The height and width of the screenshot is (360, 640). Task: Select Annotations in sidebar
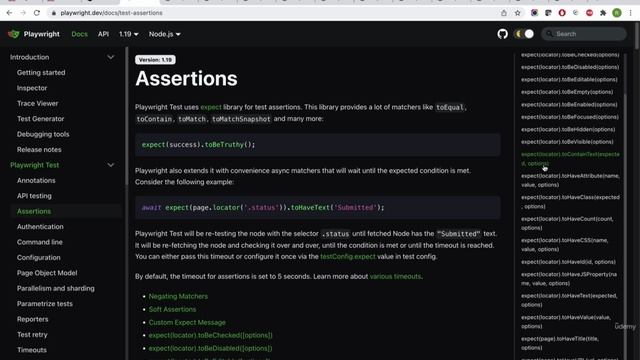(36, 180)
